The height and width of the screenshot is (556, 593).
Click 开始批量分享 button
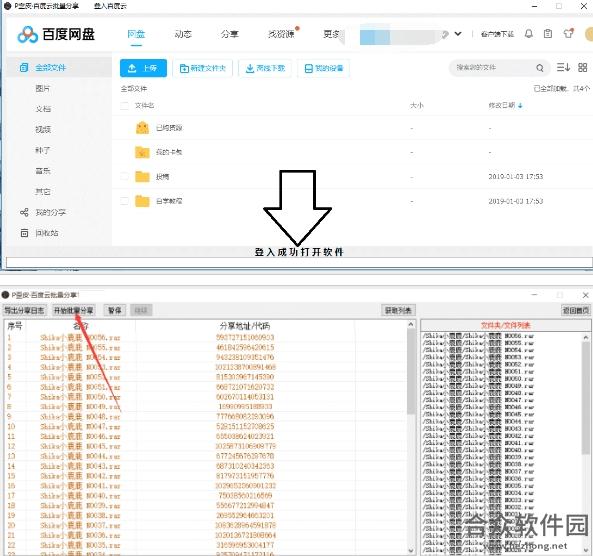click(x=74, y=311)
